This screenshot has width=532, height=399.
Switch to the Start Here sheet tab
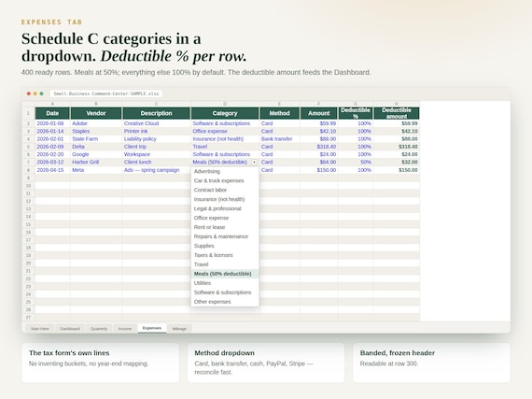40,329
